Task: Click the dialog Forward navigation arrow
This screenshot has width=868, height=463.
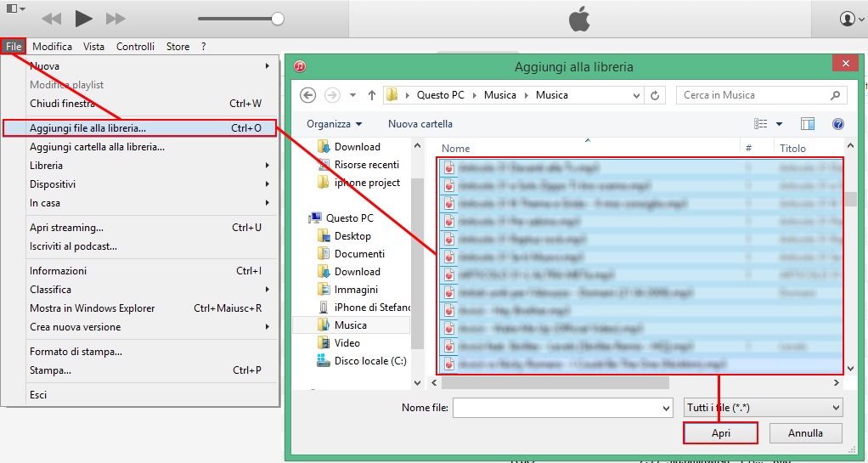Action: point(332,95)
